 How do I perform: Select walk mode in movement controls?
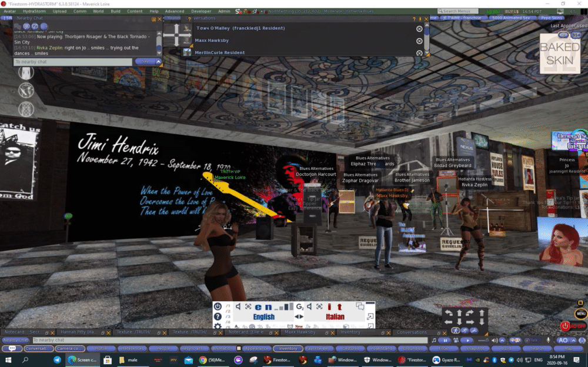point(455,331)
